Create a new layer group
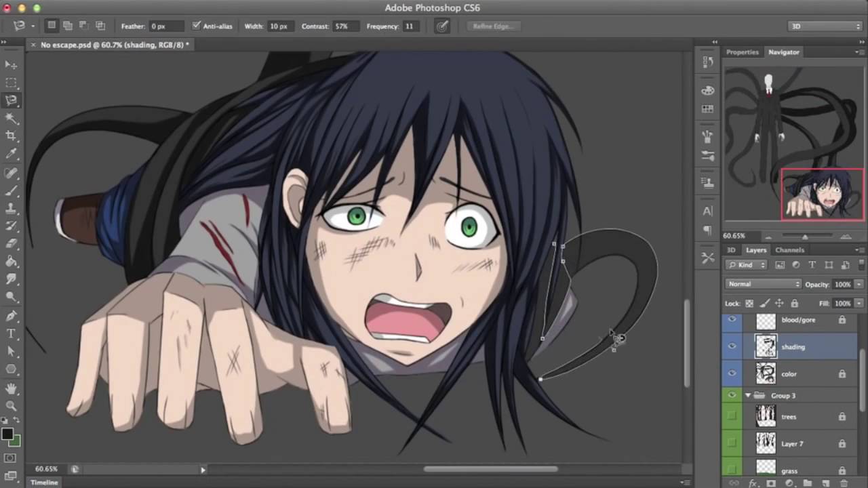Viewport: 868px width, 488px height. [x=808, y=483]
